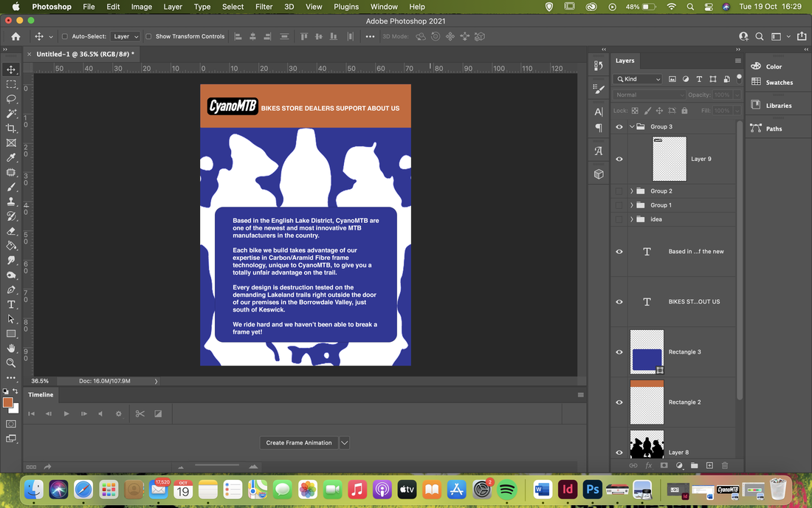Click the orange foreground color swatch
The image size is (812, 508).
coord(8,403)
